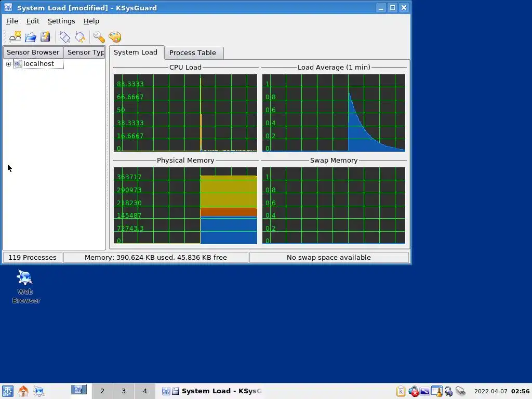Screen dimensions: 532x399
Task: Click the Sensor Type column header
Action: 85,52
